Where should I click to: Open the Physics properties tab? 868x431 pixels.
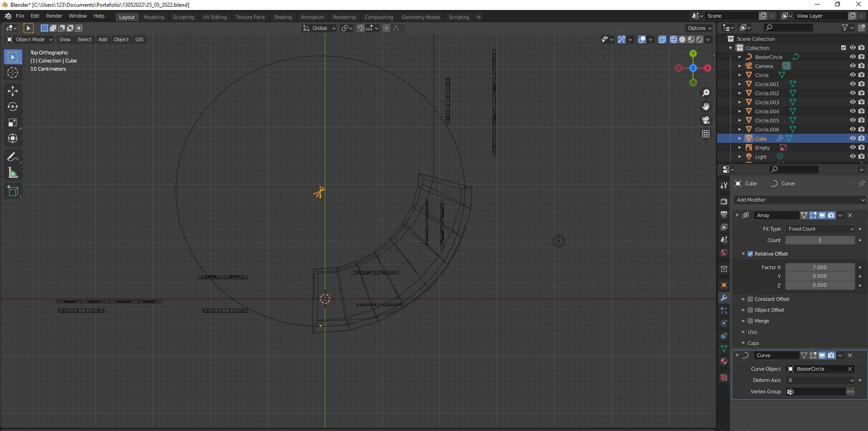(x=724, y=323)
